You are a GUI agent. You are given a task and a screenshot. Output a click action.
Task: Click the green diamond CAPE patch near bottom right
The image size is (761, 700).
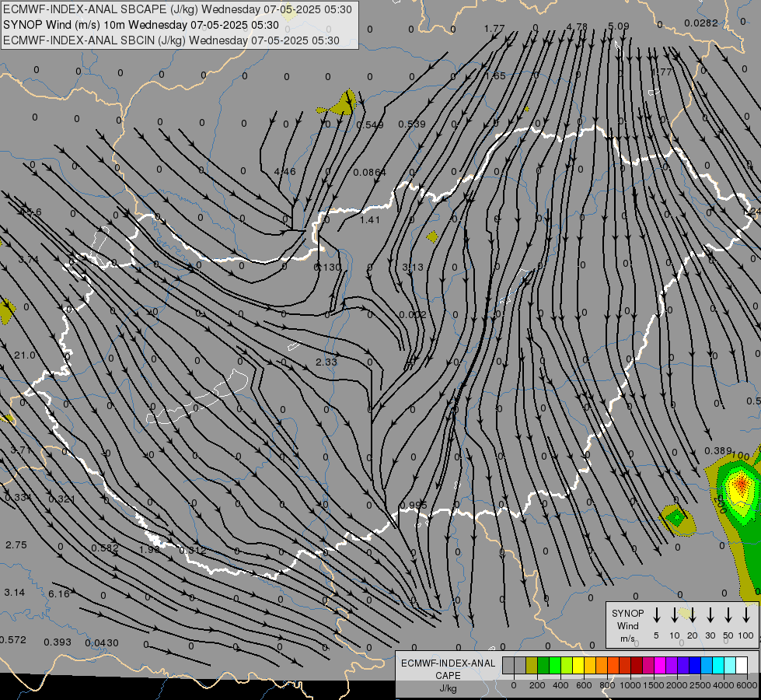[x=676, y=518]
